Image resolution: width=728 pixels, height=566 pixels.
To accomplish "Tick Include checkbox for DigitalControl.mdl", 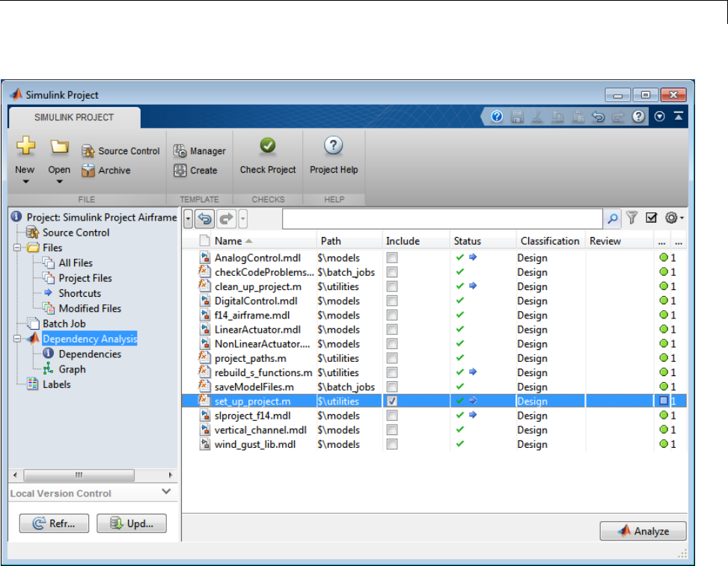I will pyautogui.click(x=392, y=301).
